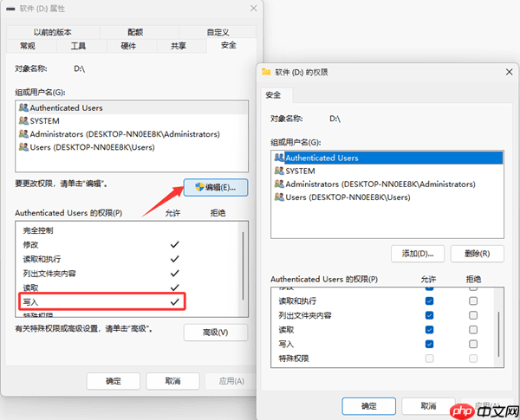Click the shield Edit (编辑) button
The width and height of the screenshot is (520, 420).
point(216,187)
